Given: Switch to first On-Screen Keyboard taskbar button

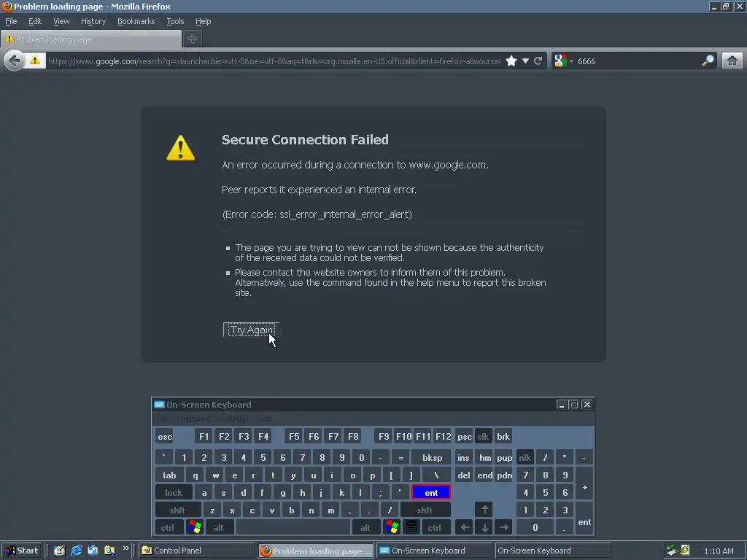Looking at the screenshot, I should [435, 551].
